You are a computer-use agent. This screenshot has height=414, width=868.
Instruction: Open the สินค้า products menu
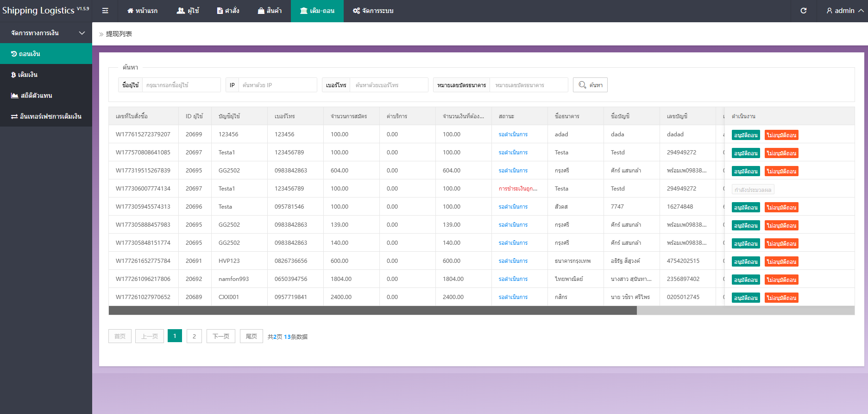coord(270,11)
